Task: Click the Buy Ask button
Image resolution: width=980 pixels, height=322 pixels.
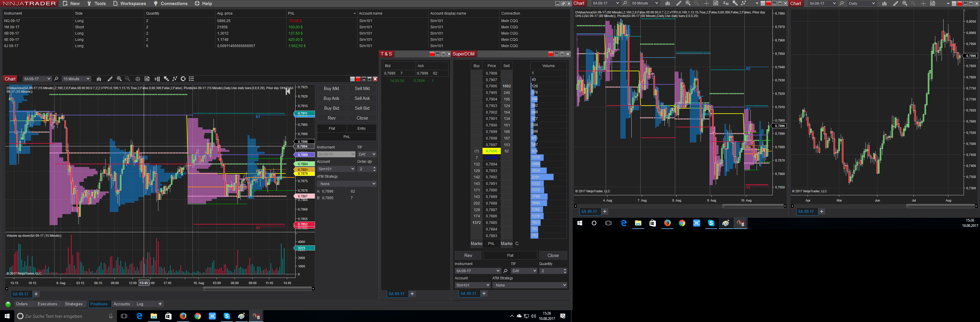Action: click(331, 98)
